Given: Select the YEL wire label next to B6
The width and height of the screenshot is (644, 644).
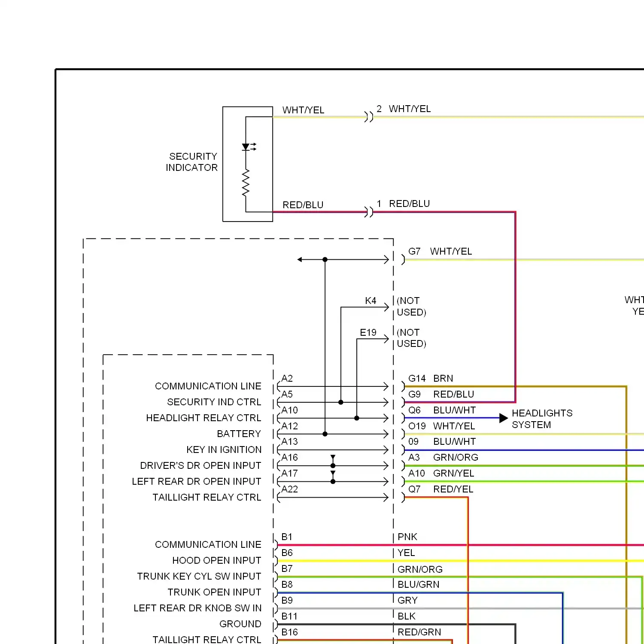Looking at the screenshot, I should tap(406, 553).
